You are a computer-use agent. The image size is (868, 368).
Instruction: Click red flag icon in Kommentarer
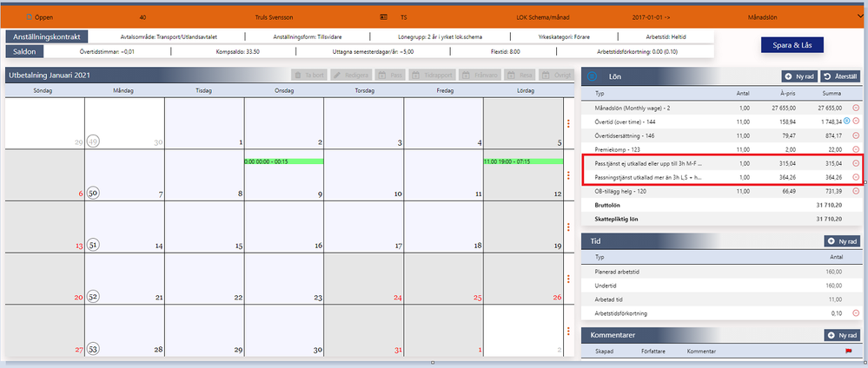point(848,351)
